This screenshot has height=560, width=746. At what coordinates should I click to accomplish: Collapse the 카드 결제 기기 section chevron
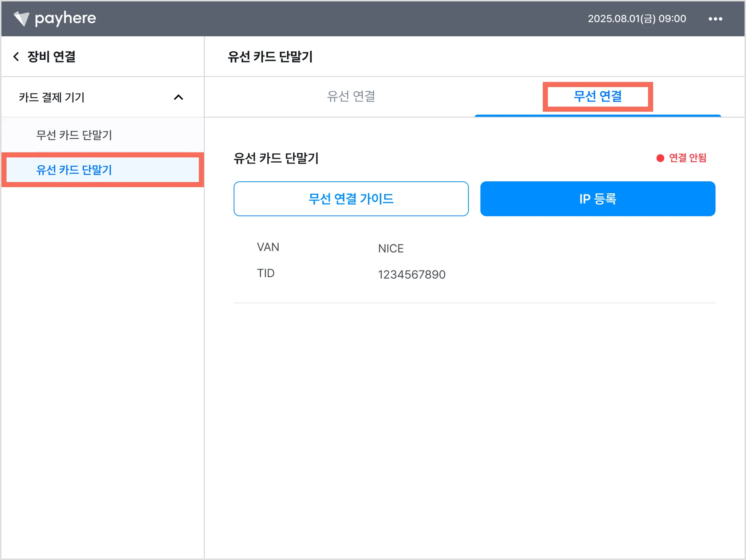178,97
